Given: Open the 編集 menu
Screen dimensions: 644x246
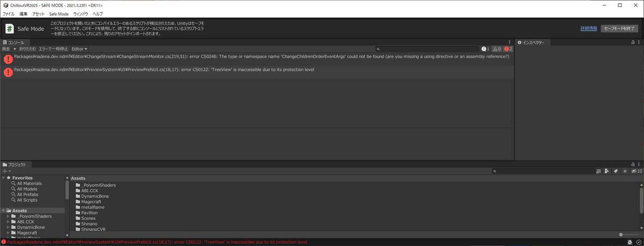Looking at the screenshot, I should pyautogui.click(x=24, y=13).
